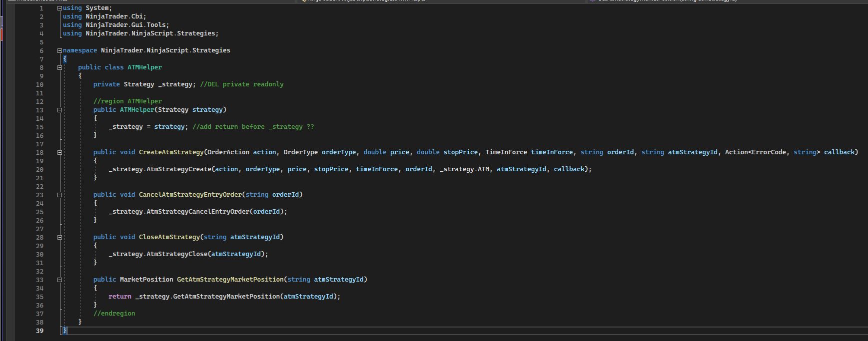Click AtmStrategyCreate call on line 20
Image resolution: width=868 pixels, height=341 pixels.
click(x=179, y=169)
